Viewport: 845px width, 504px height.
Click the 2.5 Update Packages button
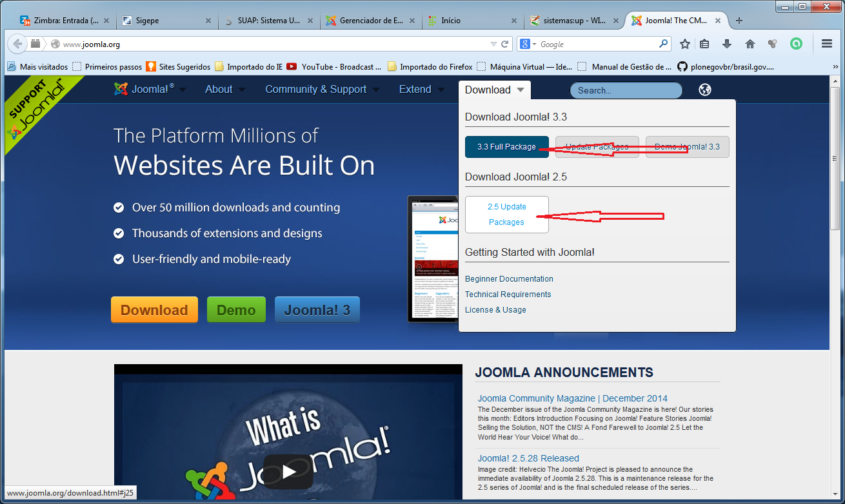click(x=506, y=215)
